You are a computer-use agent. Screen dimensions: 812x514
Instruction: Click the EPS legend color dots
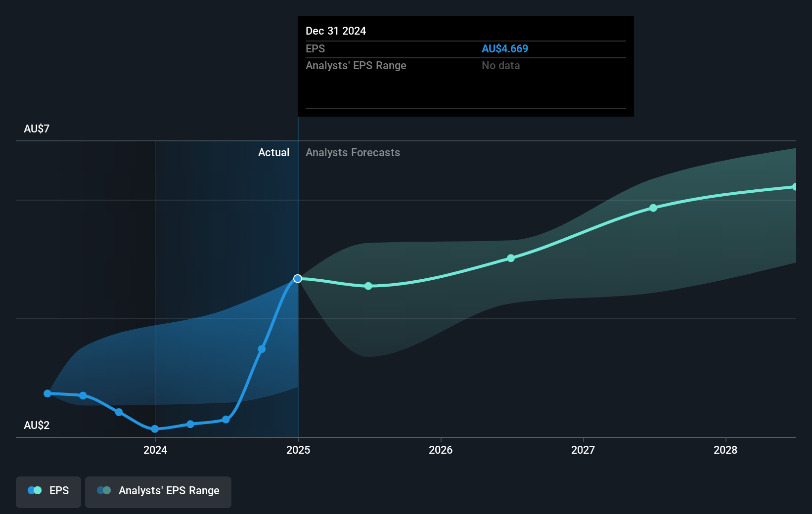coord(35,490)
